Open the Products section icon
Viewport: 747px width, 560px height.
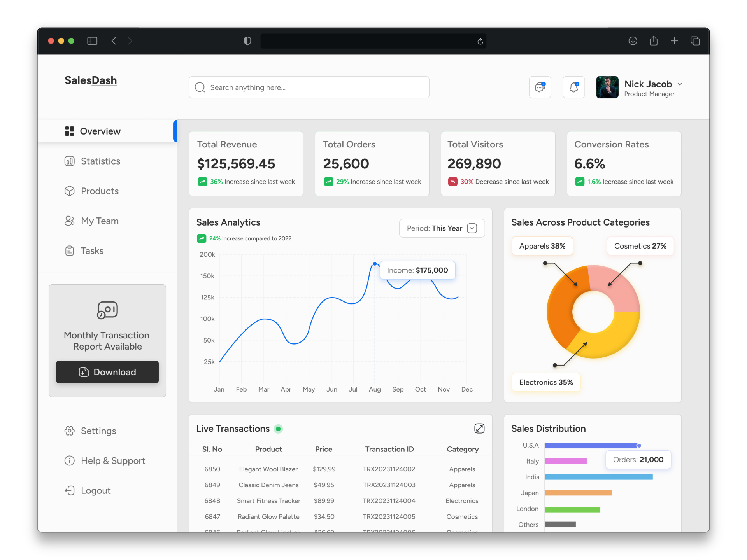70,191
